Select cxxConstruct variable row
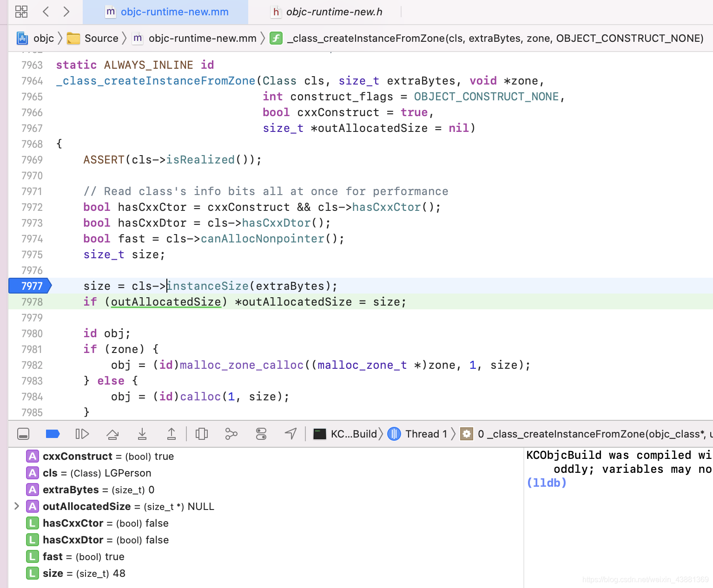The width and height of the screenshot is (713, 588). point(266,456)
